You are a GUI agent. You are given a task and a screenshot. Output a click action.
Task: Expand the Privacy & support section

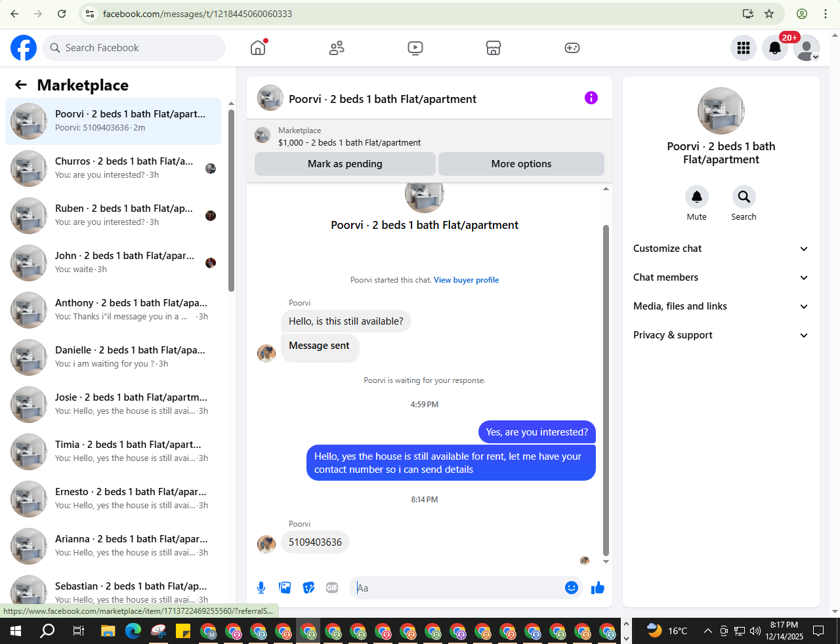721,335
